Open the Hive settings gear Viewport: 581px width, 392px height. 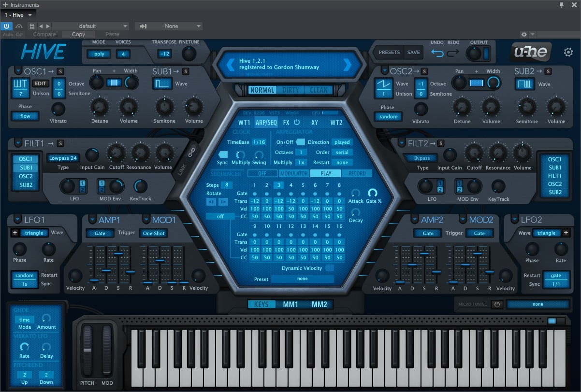(x=568, y=52)
